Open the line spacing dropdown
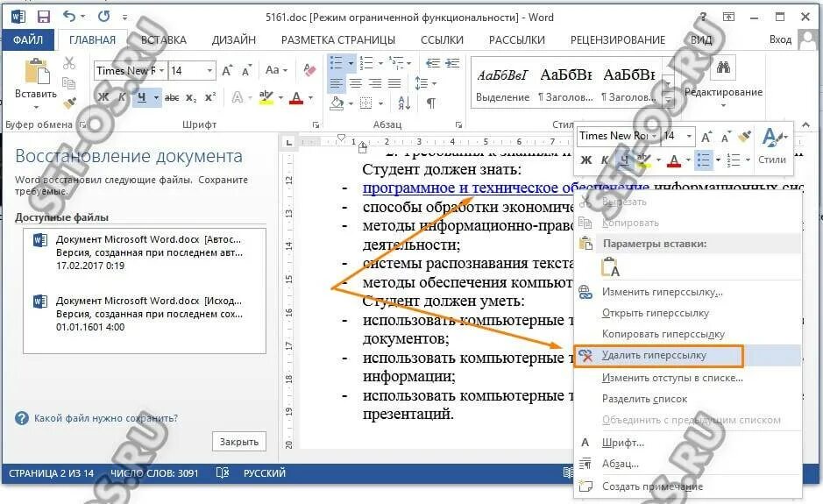823x504 pixels. pyautogui.click(x=426, y=83)
